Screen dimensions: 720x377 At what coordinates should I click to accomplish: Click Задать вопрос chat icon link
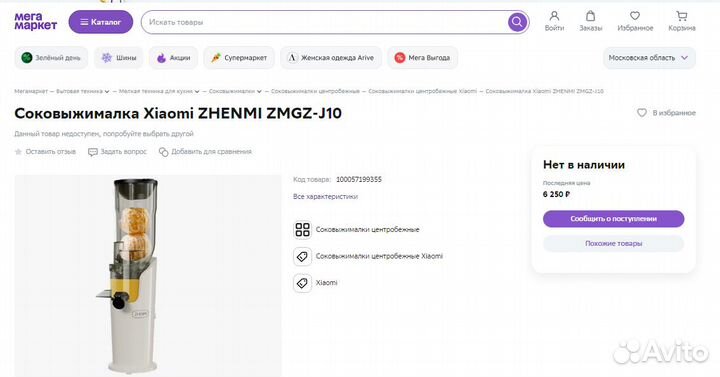pyautogui.click(x=117, y=152)
